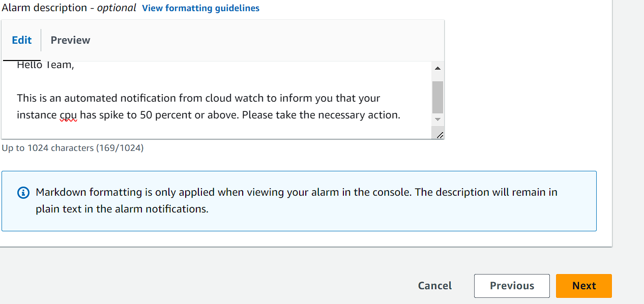Click the blank line below the description text

pos(216,131)
